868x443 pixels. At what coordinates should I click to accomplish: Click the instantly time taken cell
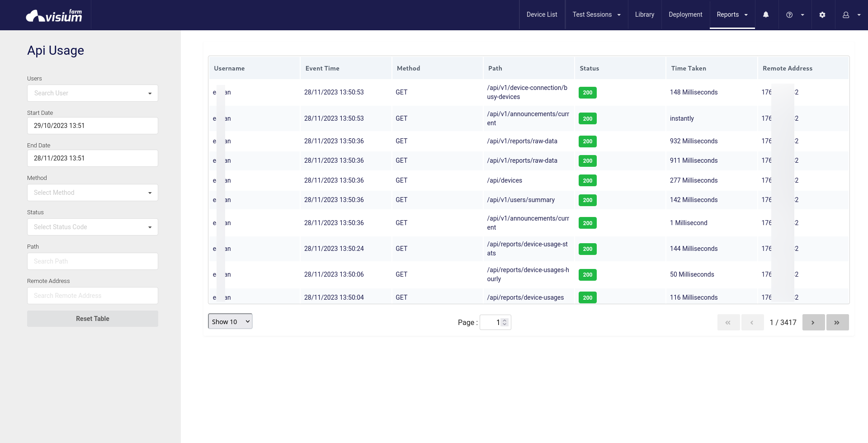pos(682,118)
